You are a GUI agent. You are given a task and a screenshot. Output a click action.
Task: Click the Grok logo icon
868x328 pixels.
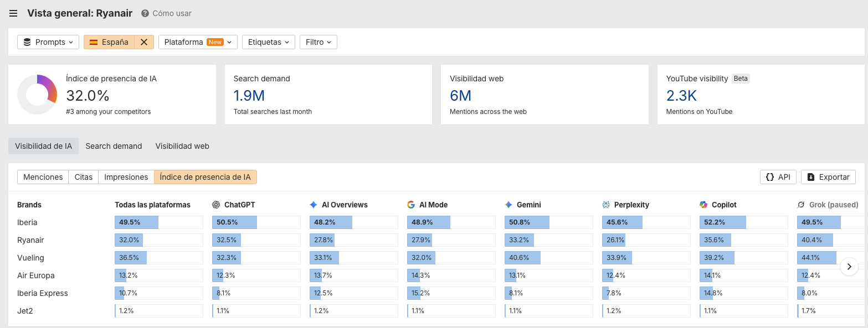[x=801, y=205]
